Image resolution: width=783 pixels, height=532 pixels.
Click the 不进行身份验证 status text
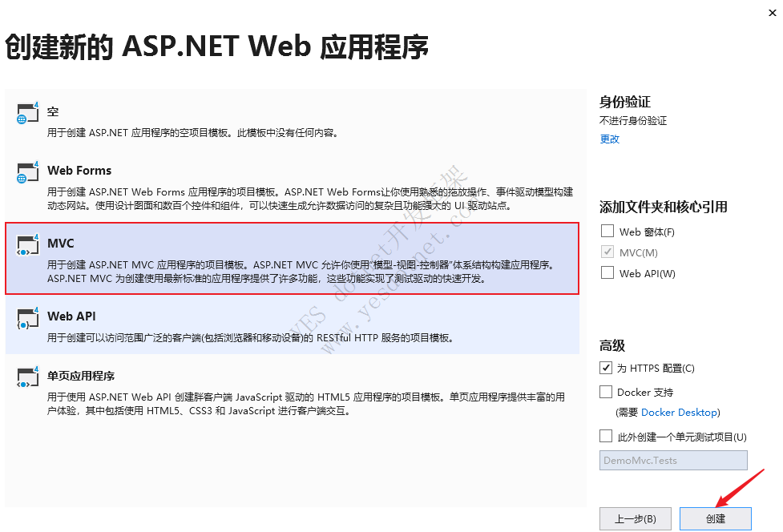click(633, 121)
